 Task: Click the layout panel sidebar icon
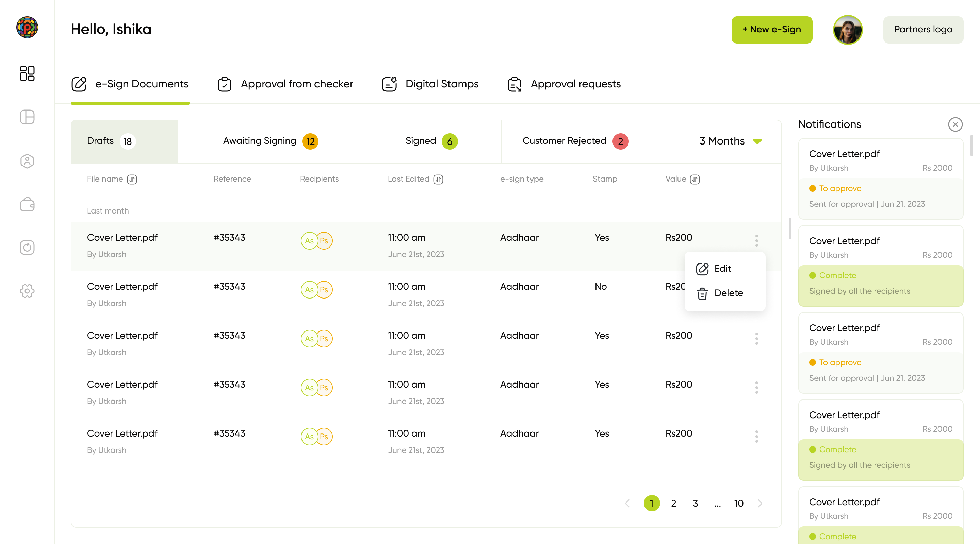pyautogui.click(x=27, y=117)
